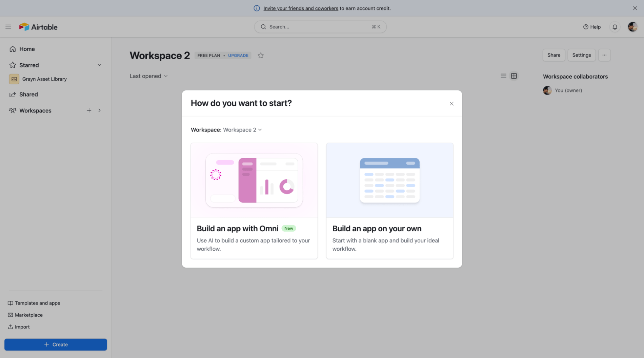Switch to grid view layout
Viewport: 644px width, 358px height.
(x=514, y=76)
